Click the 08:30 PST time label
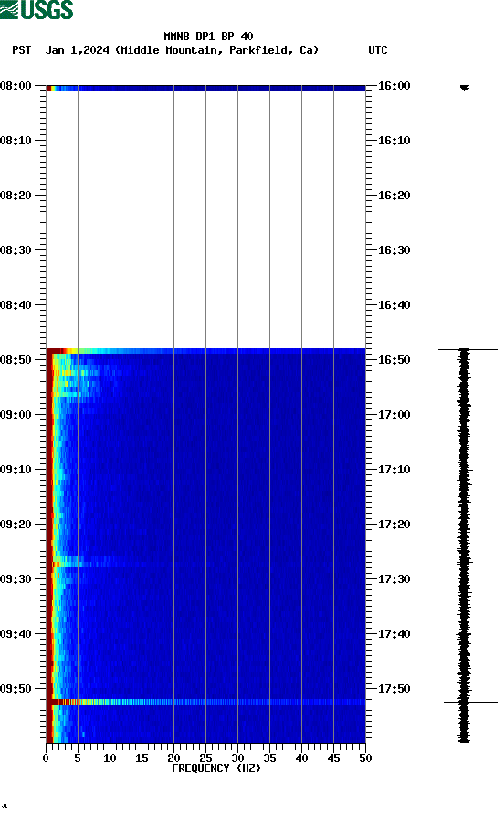504x816 pixels. 16,249
